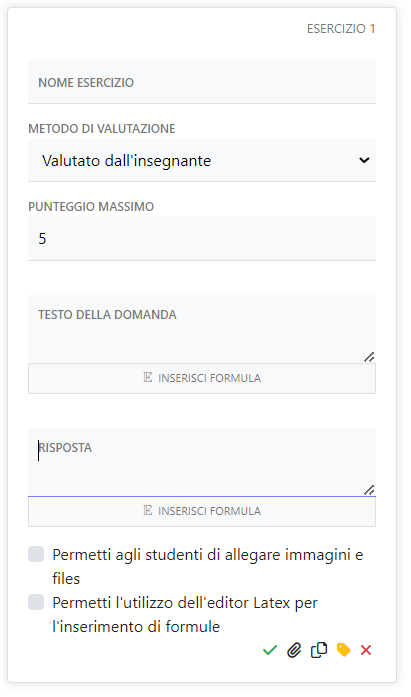Tick the Latex editor permission checkbox

(36, 602)
